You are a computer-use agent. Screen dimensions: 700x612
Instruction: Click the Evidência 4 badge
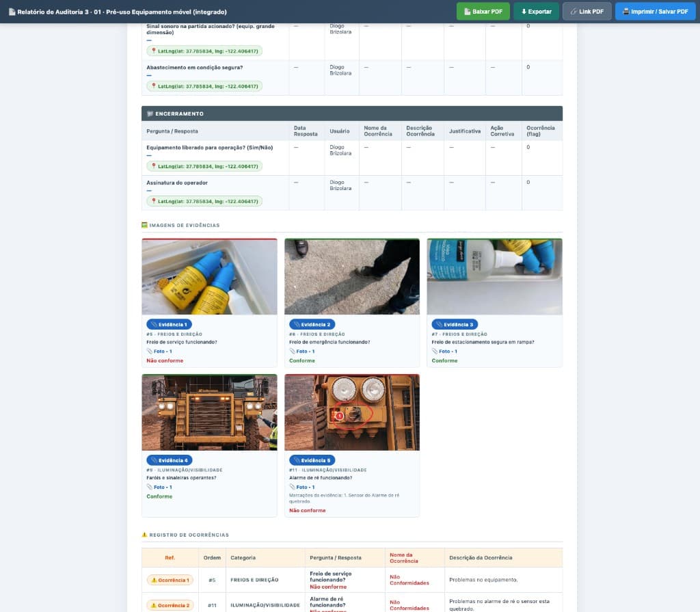coord(170,461)
